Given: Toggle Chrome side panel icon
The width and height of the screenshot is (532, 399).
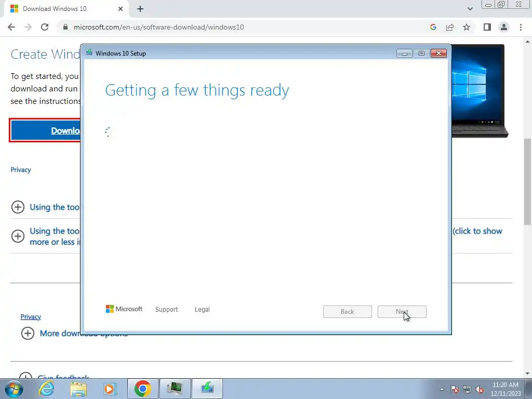Looking at the screenshot, I should 487,27.
